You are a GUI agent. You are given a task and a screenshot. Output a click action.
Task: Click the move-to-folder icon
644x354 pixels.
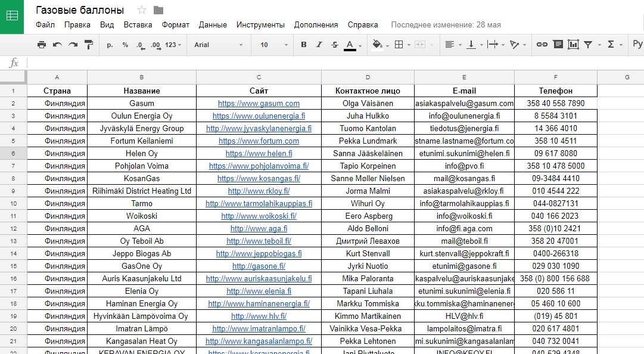pos(158,10)
